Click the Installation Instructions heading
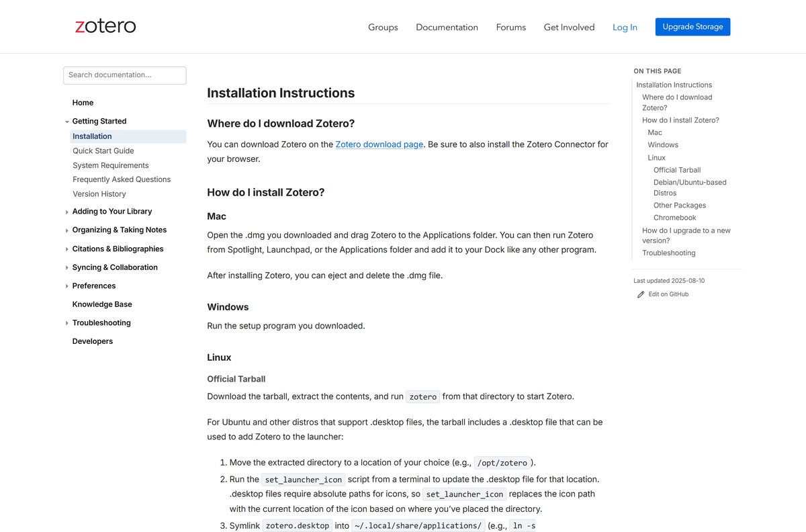 [281, 93]
